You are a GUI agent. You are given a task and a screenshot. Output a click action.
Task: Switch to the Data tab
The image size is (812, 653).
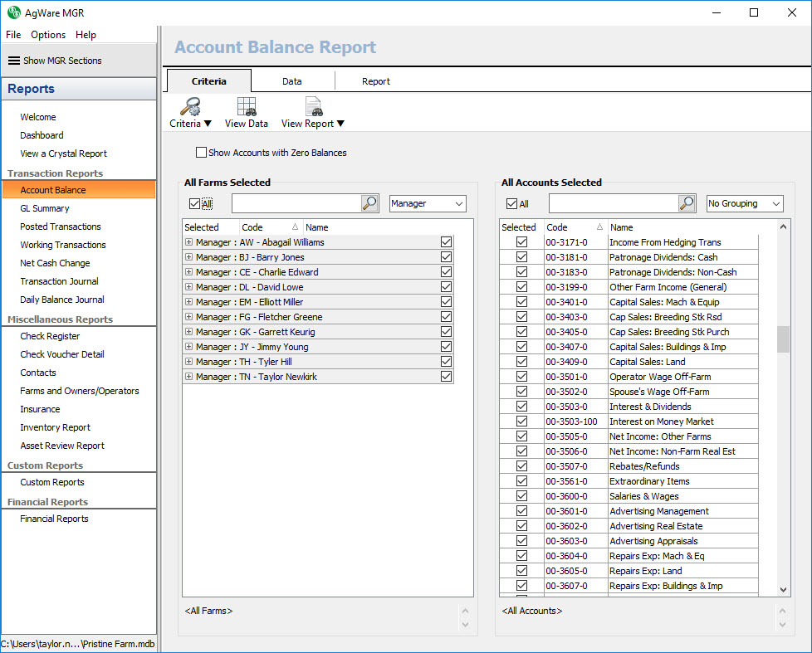point(291,81)
